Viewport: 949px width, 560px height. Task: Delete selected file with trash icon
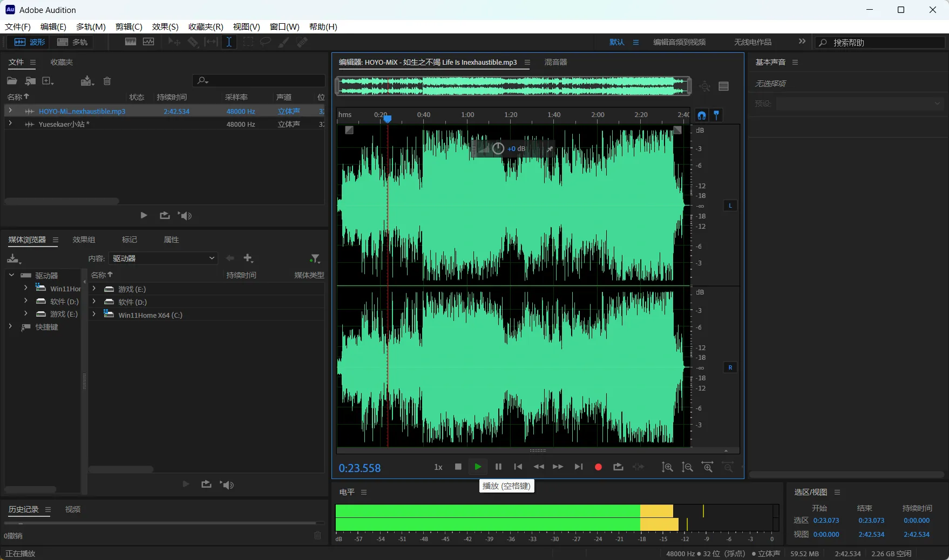tap(107, 81)
